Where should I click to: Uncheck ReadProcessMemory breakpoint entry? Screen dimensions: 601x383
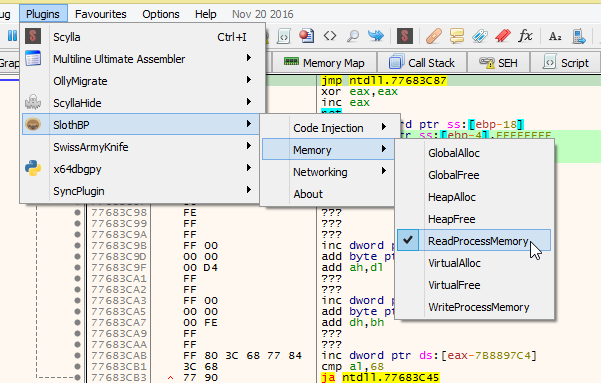(474, 241)
